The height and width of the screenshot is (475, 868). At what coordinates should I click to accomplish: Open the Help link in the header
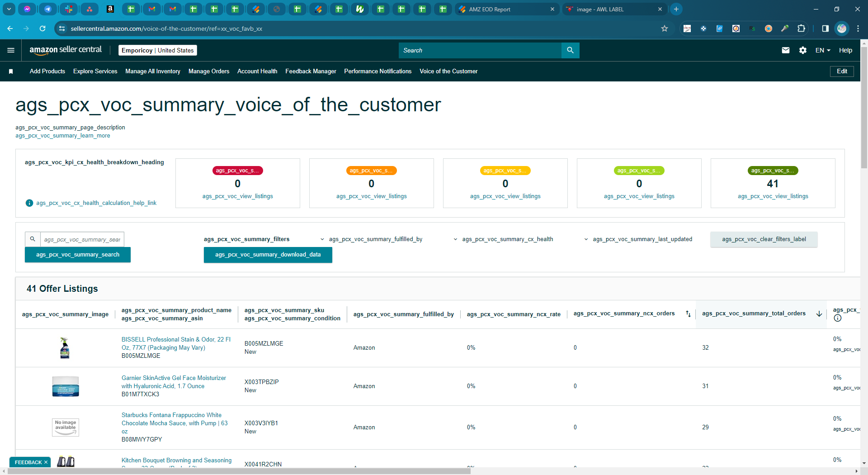(x=845, y=50)
